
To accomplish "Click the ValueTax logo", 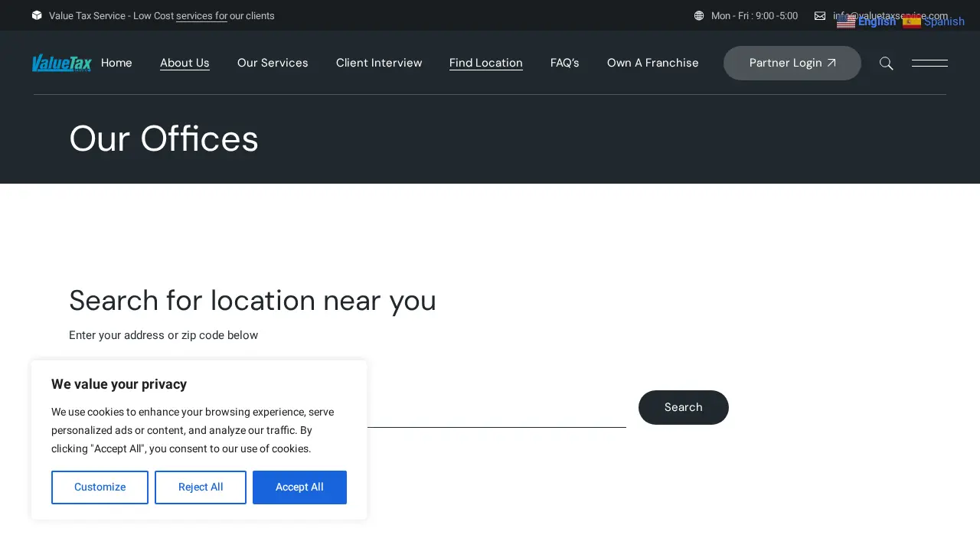I will coord(61,63).
